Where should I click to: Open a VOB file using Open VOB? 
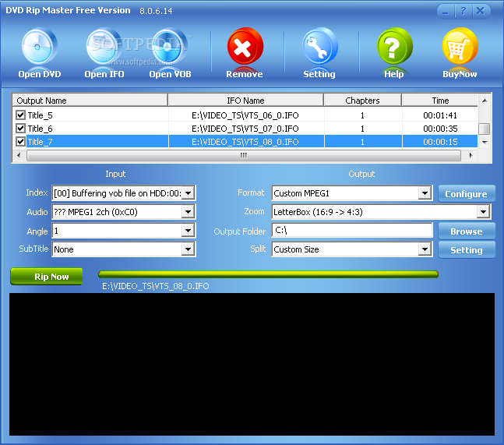[170, 47]
